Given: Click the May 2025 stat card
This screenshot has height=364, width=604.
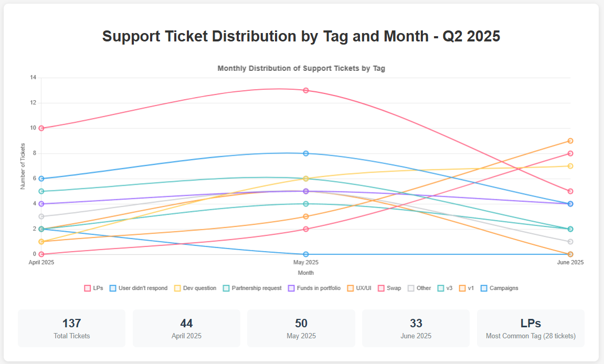Looking at the screenshot, I should [x=301, y=328].
